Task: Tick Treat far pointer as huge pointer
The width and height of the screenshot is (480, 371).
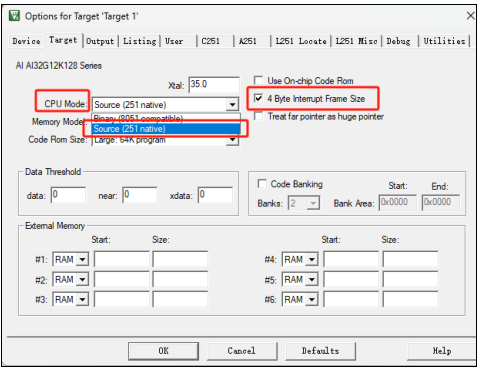Action: pos(258,116)
